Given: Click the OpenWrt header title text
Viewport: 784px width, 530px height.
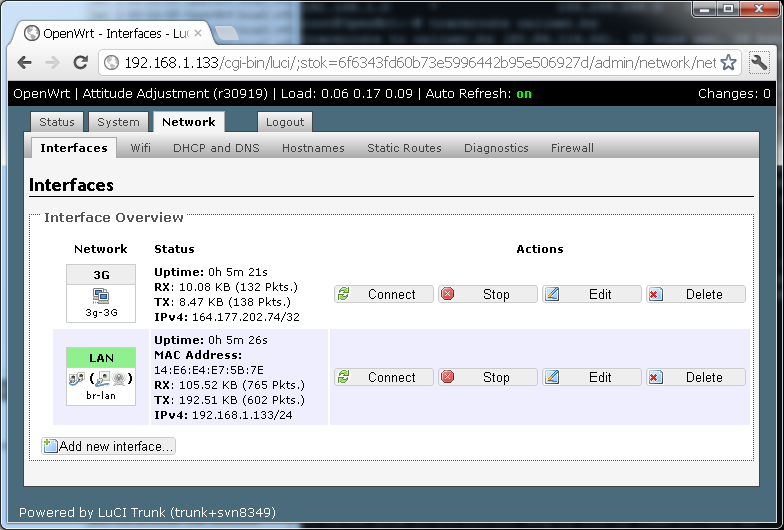Looking at the screenshot, I should pos(42,94).
